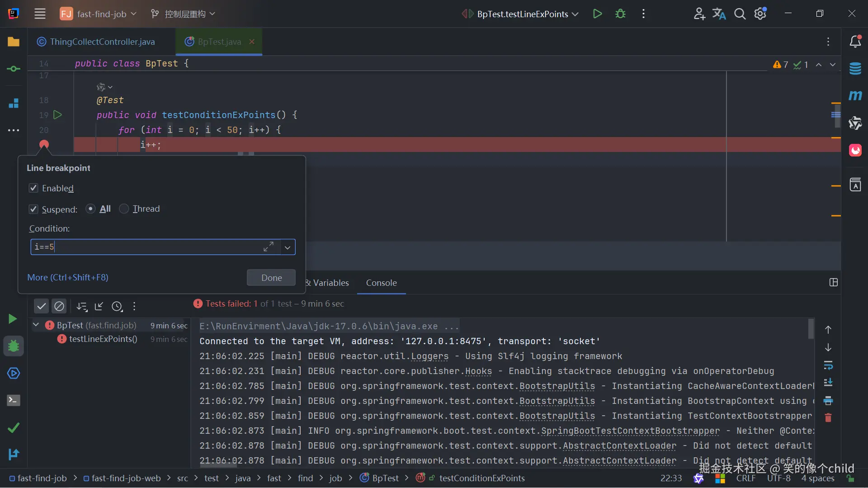Expand the condition field editor

click(269, 247)
